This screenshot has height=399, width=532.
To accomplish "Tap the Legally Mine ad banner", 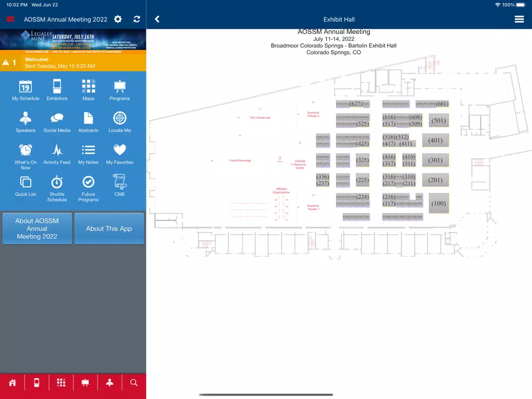I will 73,41.
